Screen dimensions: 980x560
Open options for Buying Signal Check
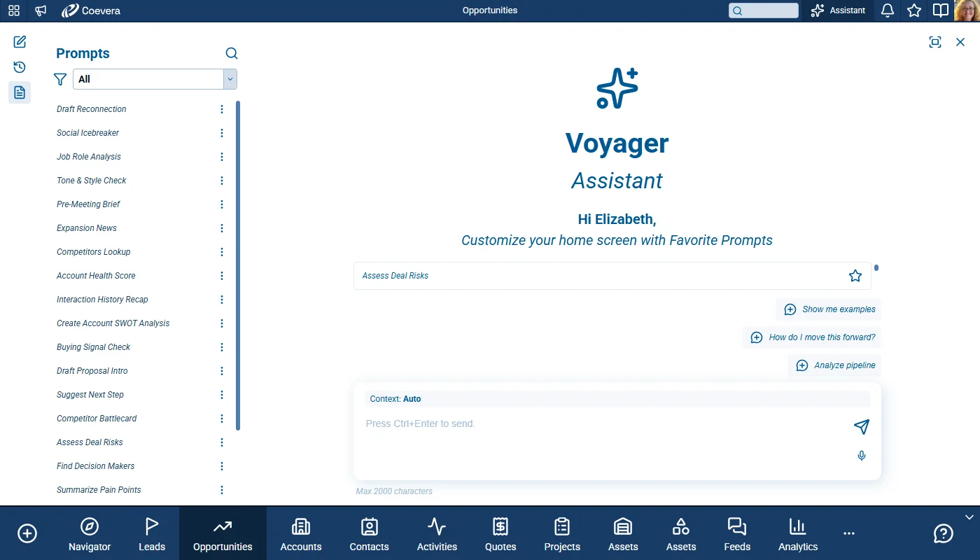(x=222, y=347)
